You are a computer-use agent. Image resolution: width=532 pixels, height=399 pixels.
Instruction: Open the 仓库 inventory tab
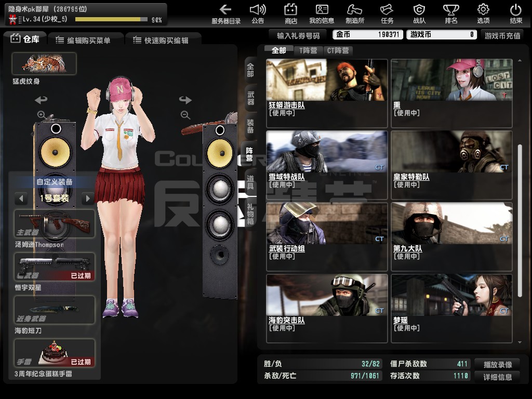click(x=25, y=39)
